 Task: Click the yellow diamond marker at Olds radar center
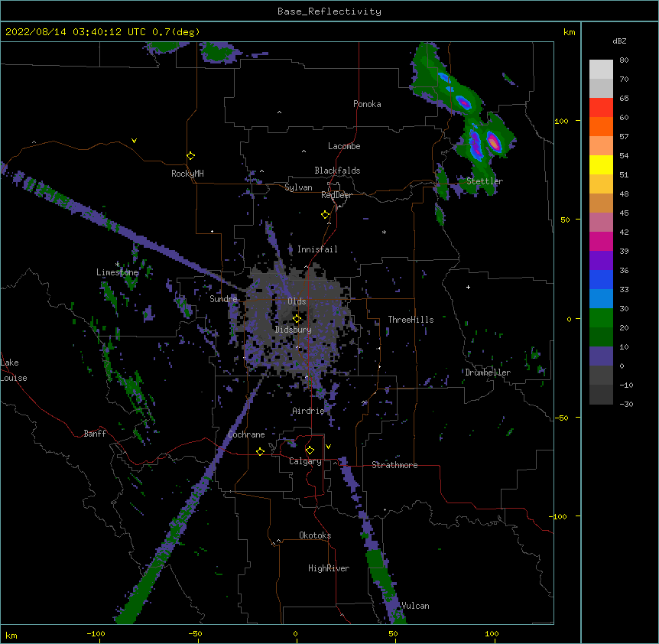coord(297,319)
